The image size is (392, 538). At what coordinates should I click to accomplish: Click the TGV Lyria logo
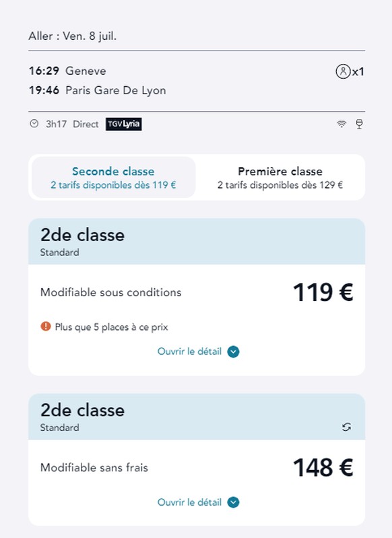point(123,124)
